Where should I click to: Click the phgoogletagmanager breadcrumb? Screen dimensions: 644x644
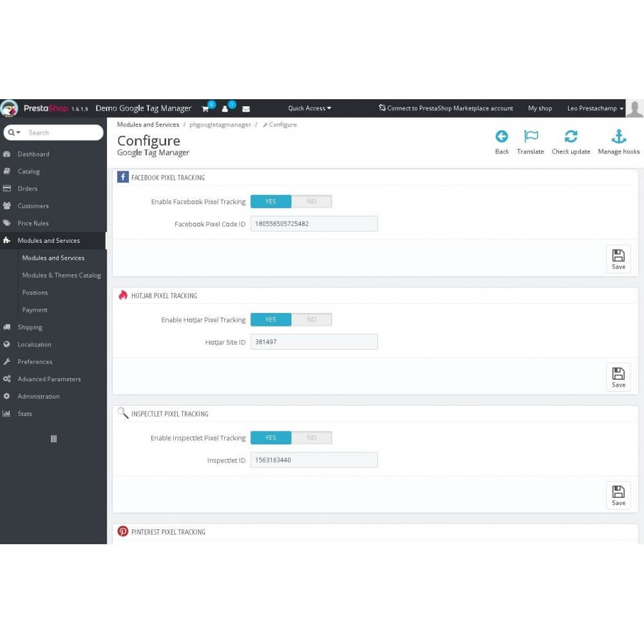click(x=220, y=125)
